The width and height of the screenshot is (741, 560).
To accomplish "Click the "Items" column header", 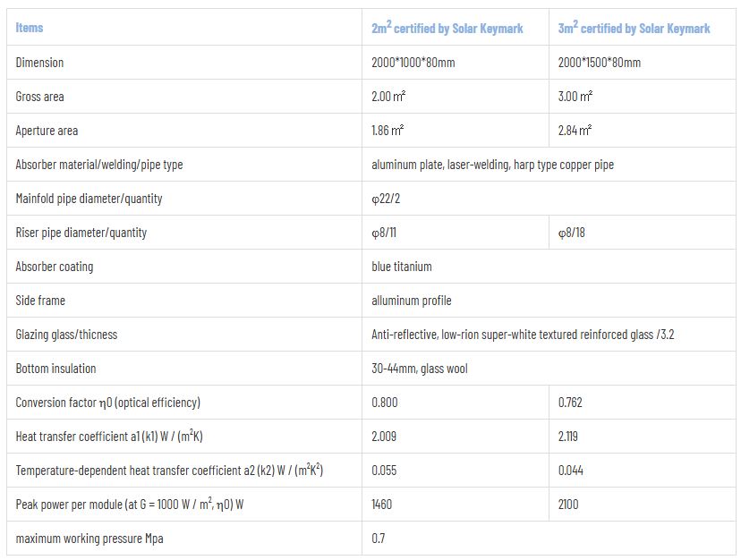I will click(x=30, y=28).
